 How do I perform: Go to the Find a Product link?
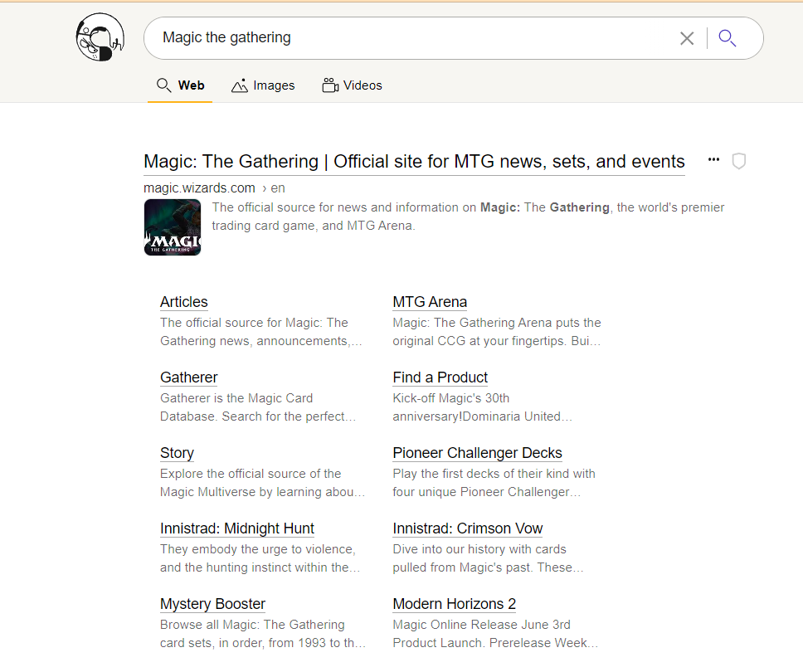[440, 377]
